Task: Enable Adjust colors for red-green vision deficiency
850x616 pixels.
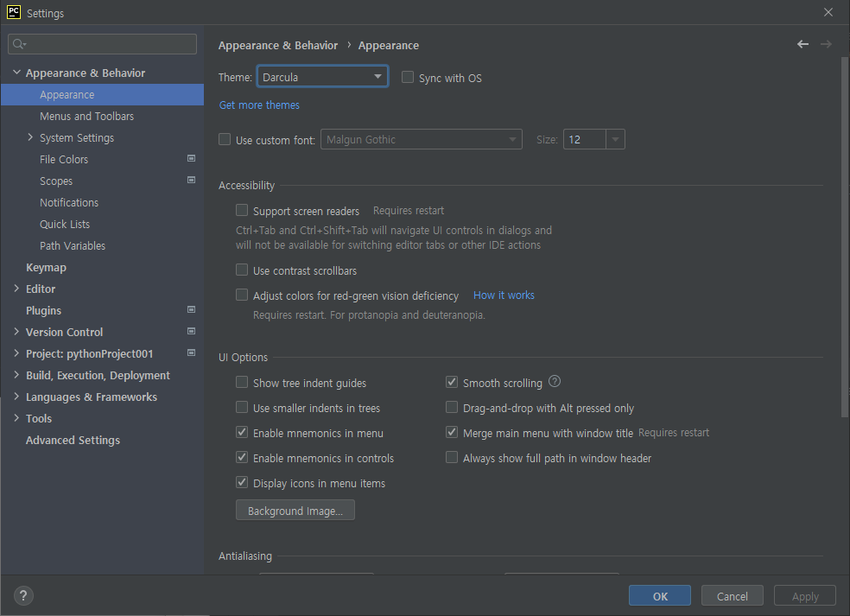Action: [242, 295]
